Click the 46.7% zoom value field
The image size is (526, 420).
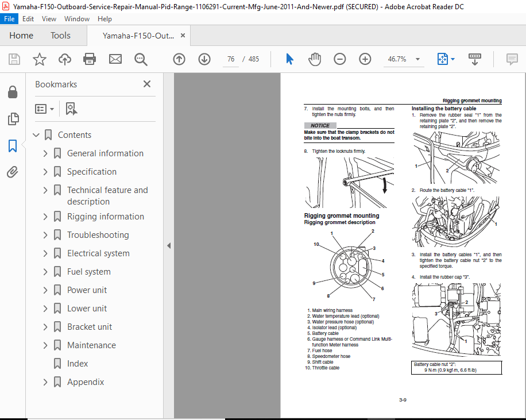tap(397, 59)
